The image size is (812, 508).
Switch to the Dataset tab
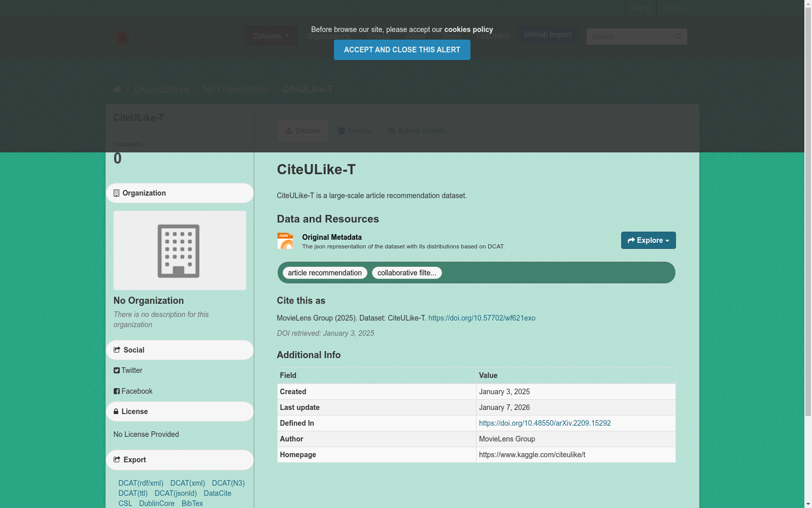point(302,131)
